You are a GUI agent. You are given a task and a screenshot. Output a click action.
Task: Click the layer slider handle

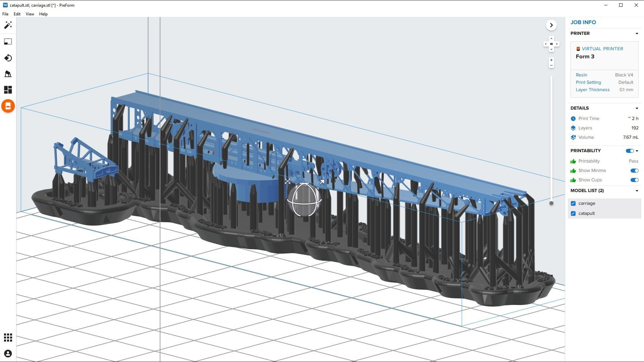[x=551, y=203]
